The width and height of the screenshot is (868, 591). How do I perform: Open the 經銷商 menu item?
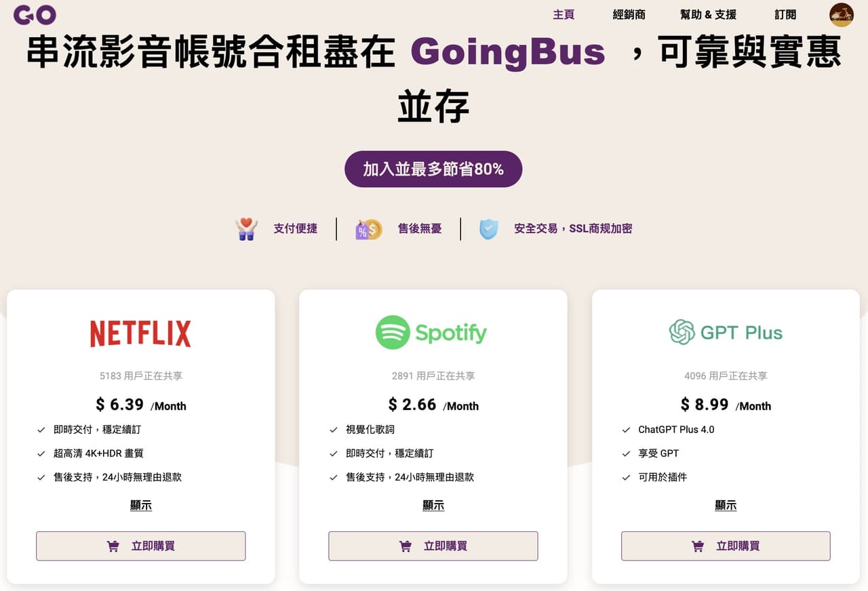tap(629, 14)
